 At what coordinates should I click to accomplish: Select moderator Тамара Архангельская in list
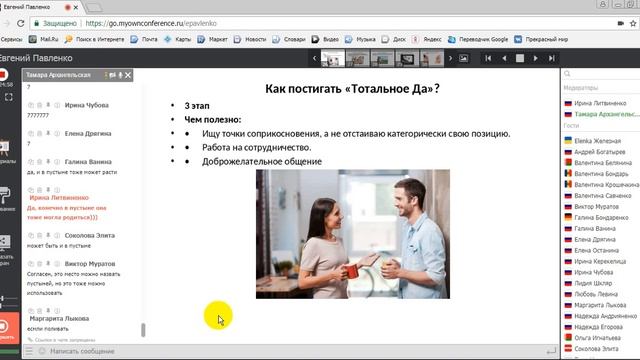[x=601, y=114]
